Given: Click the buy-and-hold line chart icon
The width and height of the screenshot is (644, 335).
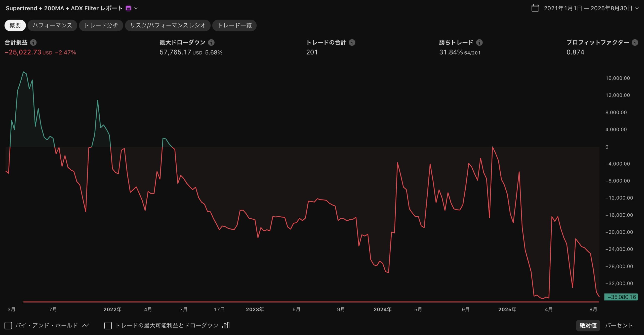Looking at the screenshot, I should pos(86,325).
